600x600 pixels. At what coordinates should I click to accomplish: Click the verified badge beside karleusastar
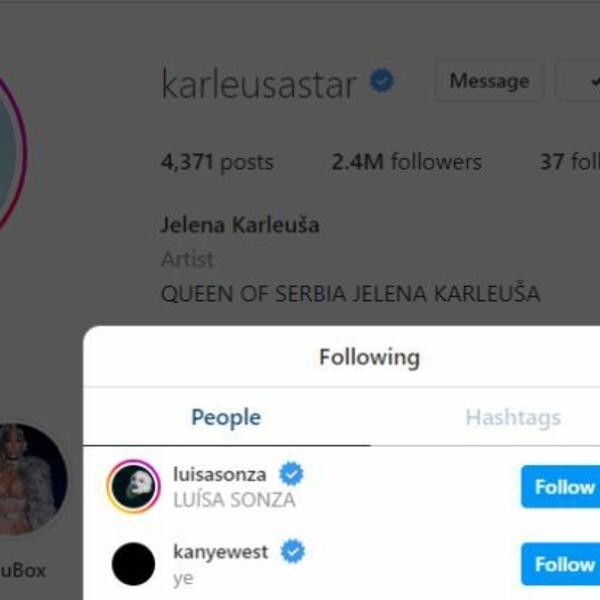pos(382,81)
